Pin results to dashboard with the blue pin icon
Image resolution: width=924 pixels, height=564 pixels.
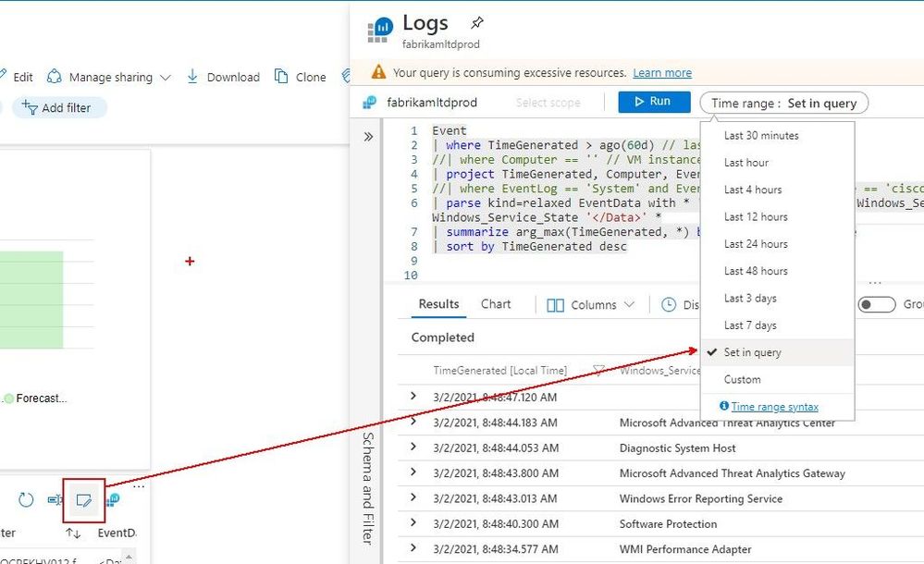(x=113, y=499)
